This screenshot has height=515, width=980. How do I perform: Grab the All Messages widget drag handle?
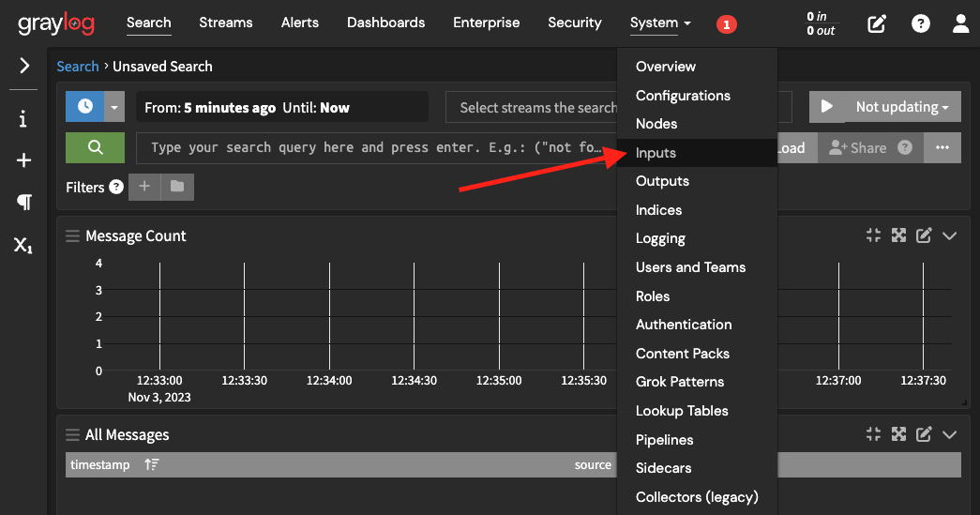pyautogui.click(x=72, y=434)
